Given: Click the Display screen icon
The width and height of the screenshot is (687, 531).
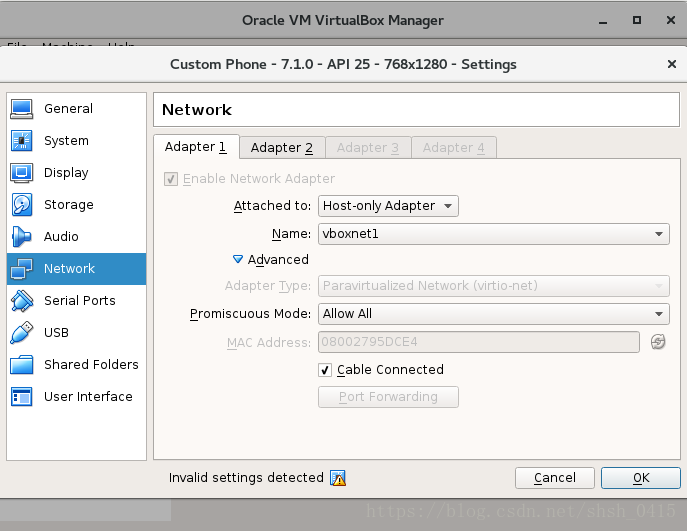Looking at the screenshot, I should 21,173.
